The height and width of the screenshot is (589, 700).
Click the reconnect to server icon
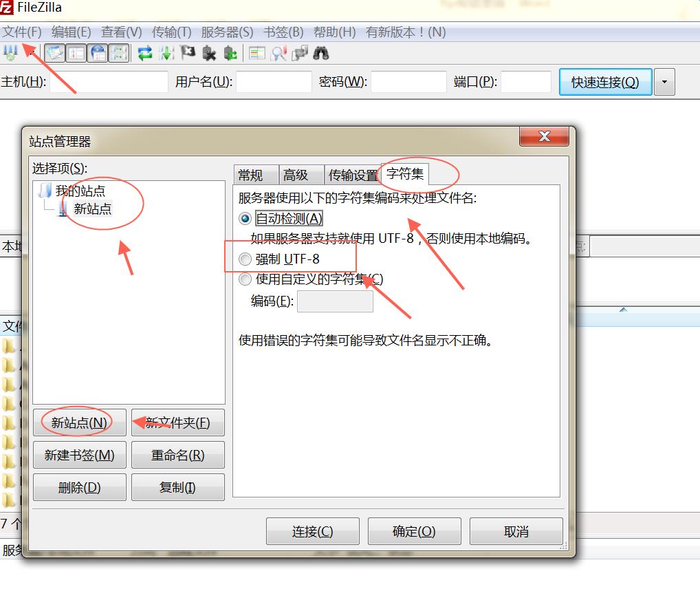(x=230, y=53)
